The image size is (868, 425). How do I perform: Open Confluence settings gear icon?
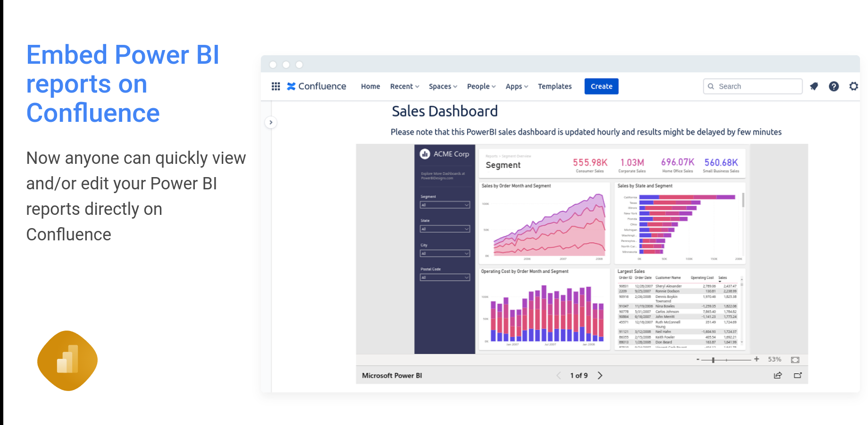point(854,86)
